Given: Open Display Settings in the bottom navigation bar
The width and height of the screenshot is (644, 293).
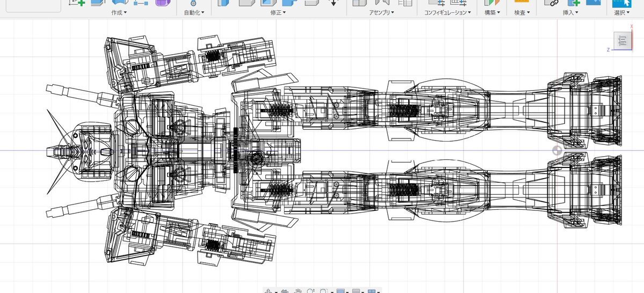Looking at the screenshot, I should point(341,291).
